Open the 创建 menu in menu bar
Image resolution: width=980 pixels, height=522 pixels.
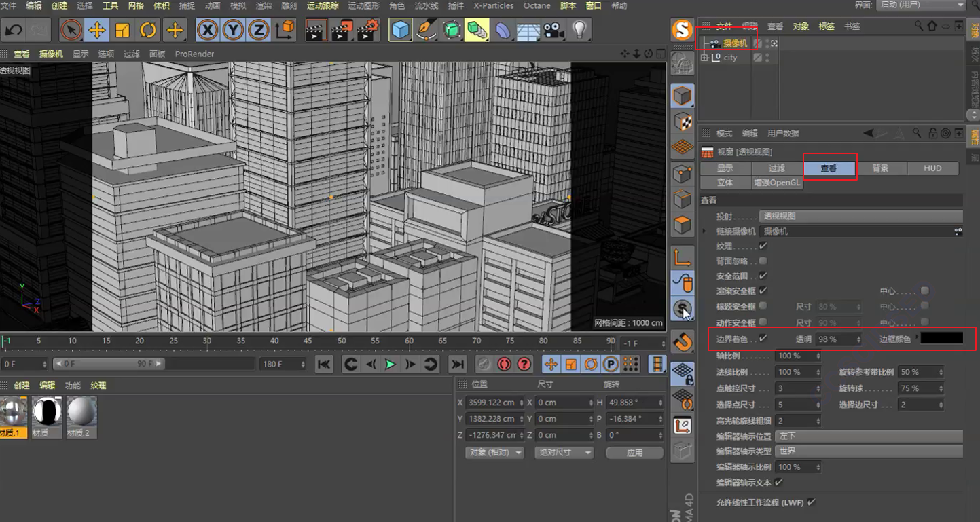tap(60, 5)
